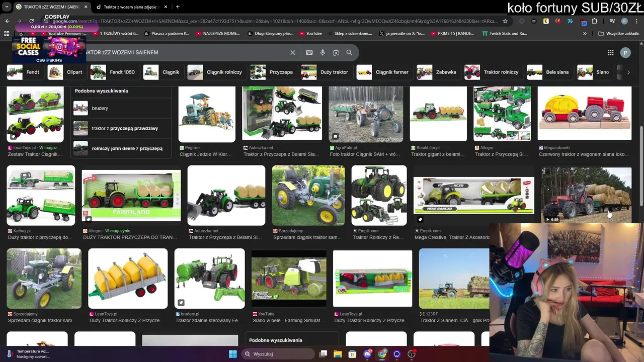Open OBS Studio from the taskbar
Screen dimensions: 644x362
(412, 354)
